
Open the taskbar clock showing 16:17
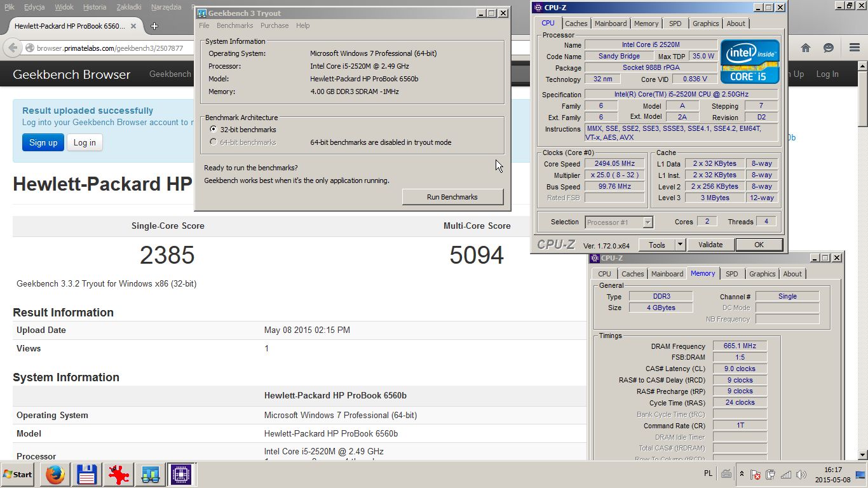832,474
